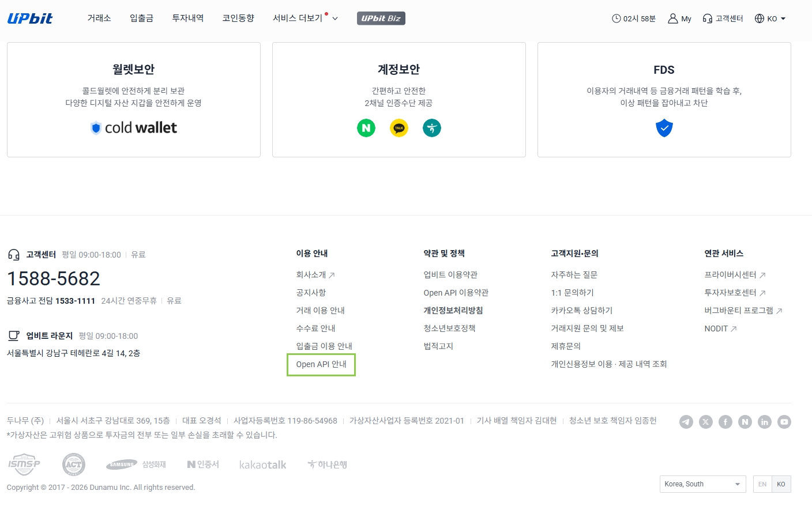Switch site language to EN
This screenshot has width=812, height=506.
pyautogui.click(x=762, y=484)
